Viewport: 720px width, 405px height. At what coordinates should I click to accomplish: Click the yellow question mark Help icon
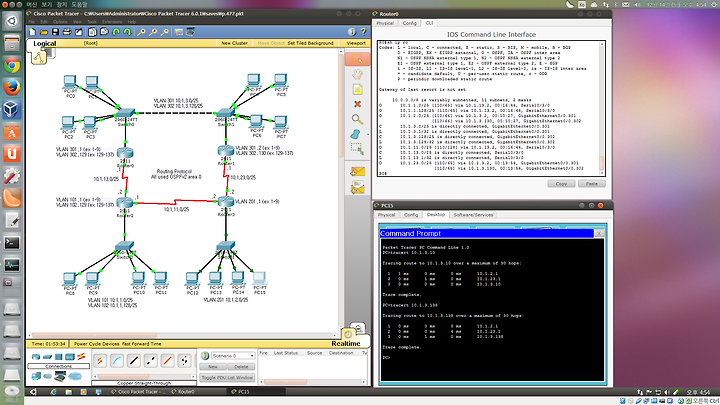pyautogui.click(x=364, y=32)
